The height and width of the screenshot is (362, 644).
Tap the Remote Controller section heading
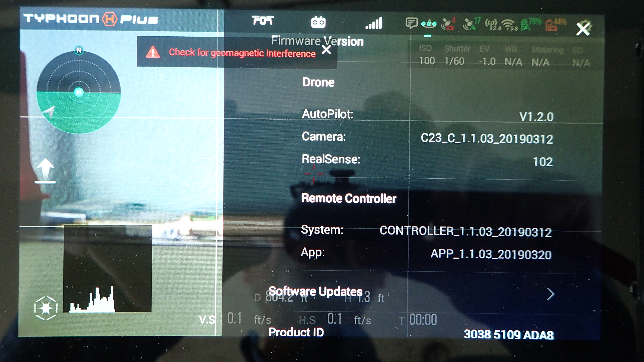click(x=349, y=198)
